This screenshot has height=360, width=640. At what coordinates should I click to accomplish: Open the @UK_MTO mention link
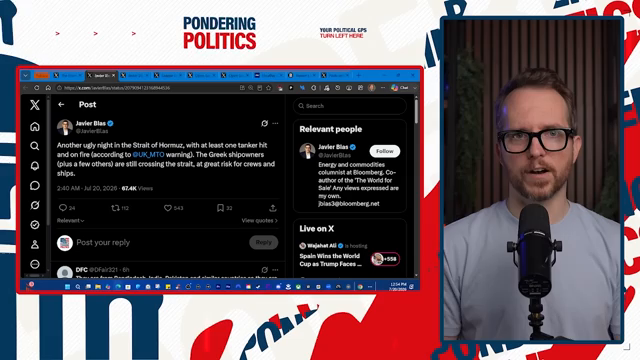[x=148, y=155]
